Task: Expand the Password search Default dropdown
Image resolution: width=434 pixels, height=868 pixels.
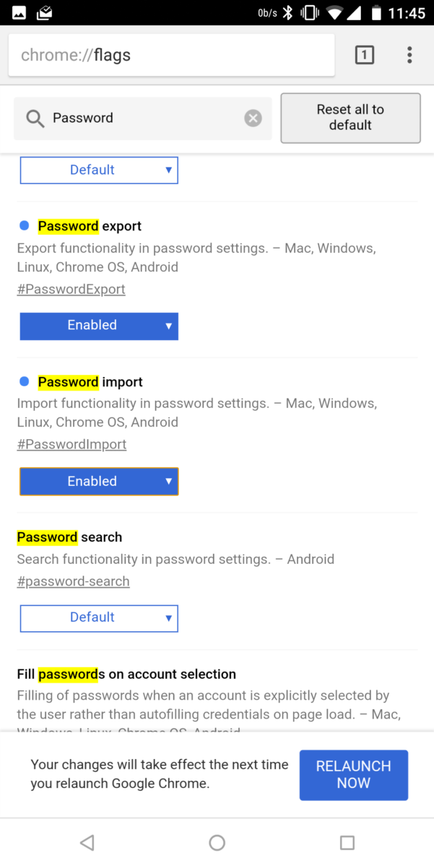Action: [99, 618]
